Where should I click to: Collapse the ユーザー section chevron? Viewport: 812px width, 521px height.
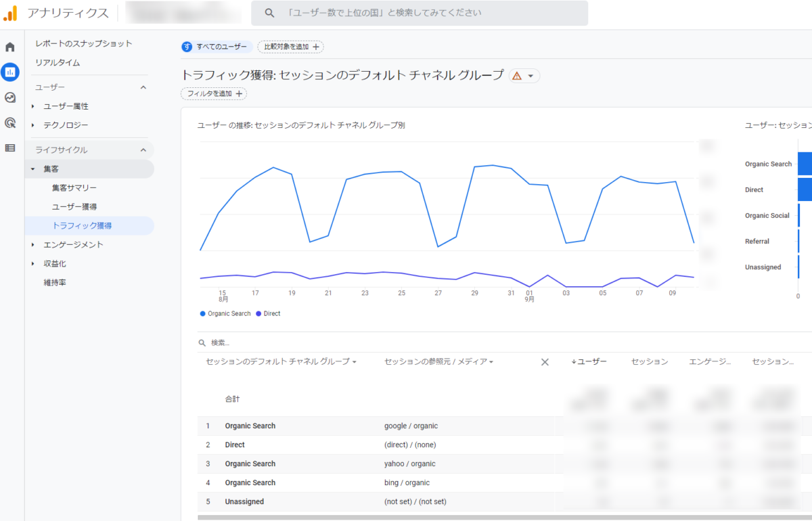(143, 87)
